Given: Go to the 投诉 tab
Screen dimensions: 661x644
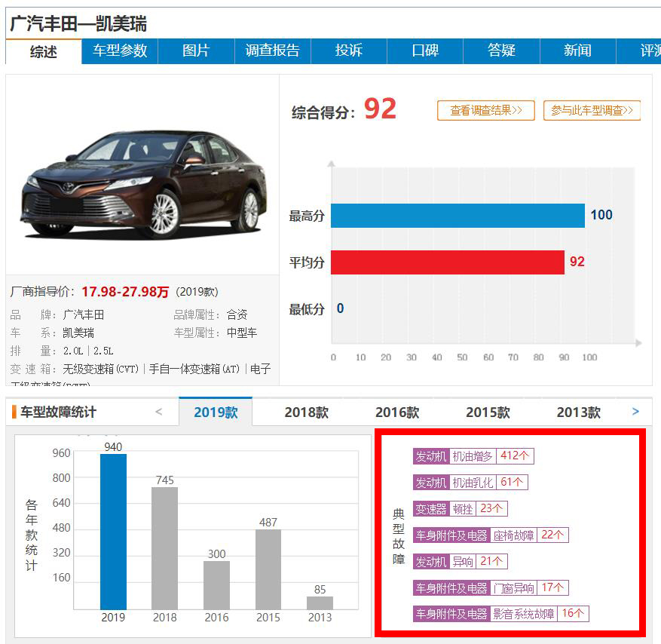Looking at the screenshot, I should [349, 51].
